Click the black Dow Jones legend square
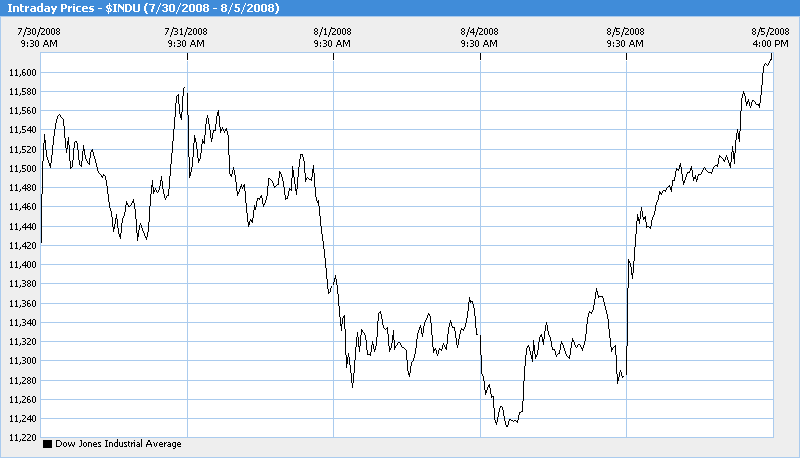Viewport: 800px width, 458px height. tap(48, 444)
